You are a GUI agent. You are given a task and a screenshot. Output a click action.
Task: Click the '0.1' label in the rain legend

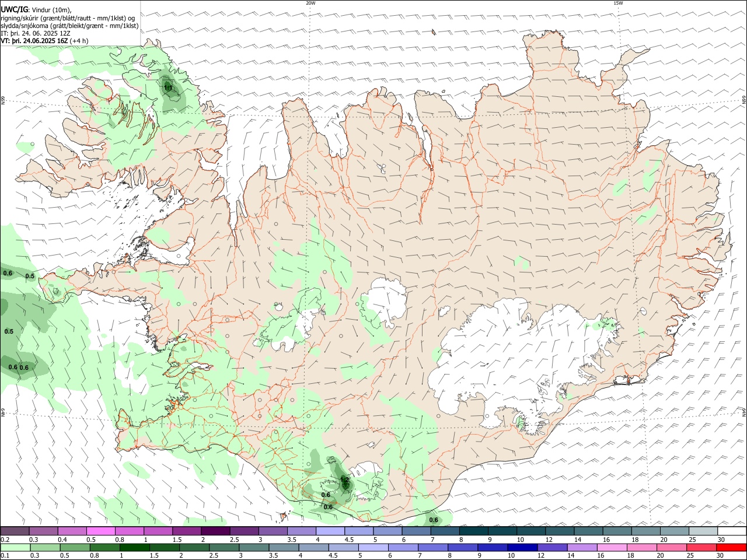coord(5,555)
